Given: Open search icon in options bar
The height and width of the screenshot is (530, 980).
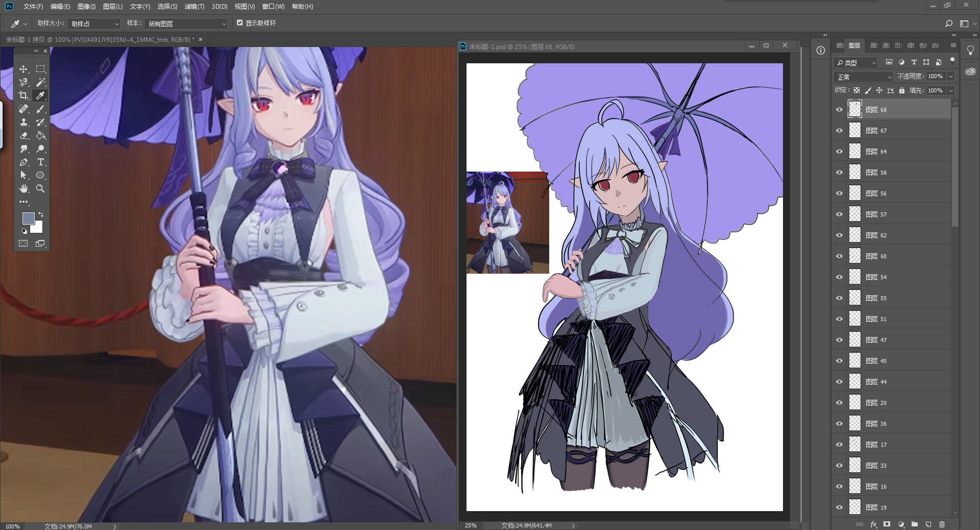Looking at the screenshot, I should pyautogui.click(x=949, y=23).
